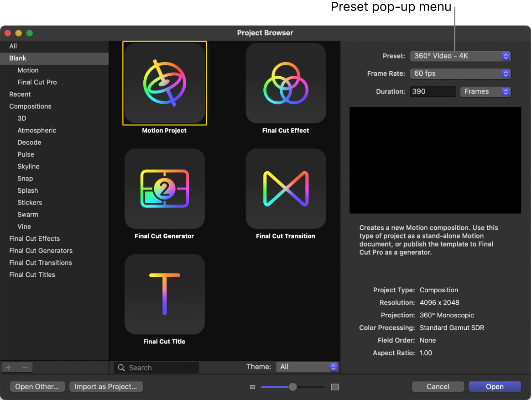
Task: Click the Open Other button
Action: (37, 386)
